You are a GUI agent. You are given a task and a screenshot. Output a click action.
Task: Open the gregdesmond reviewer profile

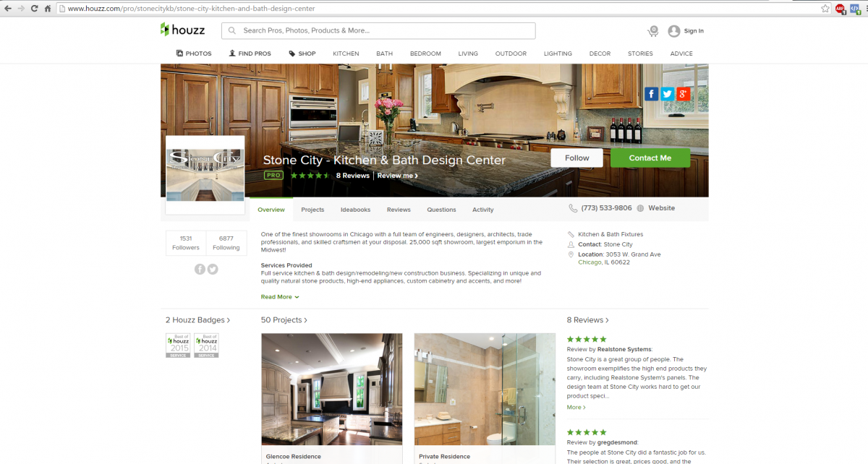click(618, 442)
